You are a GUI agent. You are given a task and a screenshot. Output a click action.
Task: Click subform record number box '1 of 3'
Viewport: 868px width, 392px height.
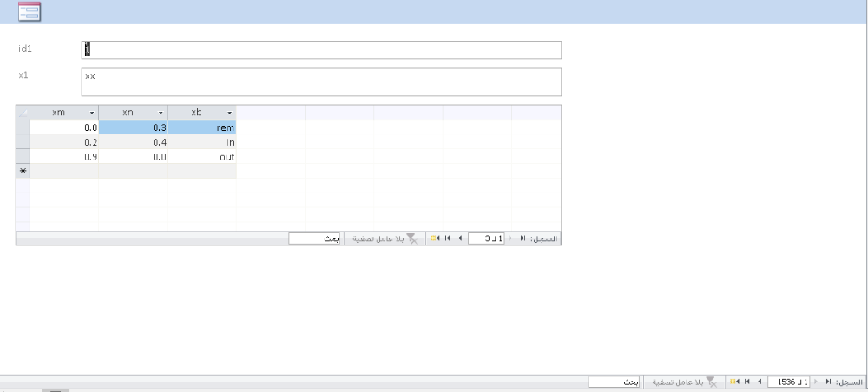pos(486,238)
